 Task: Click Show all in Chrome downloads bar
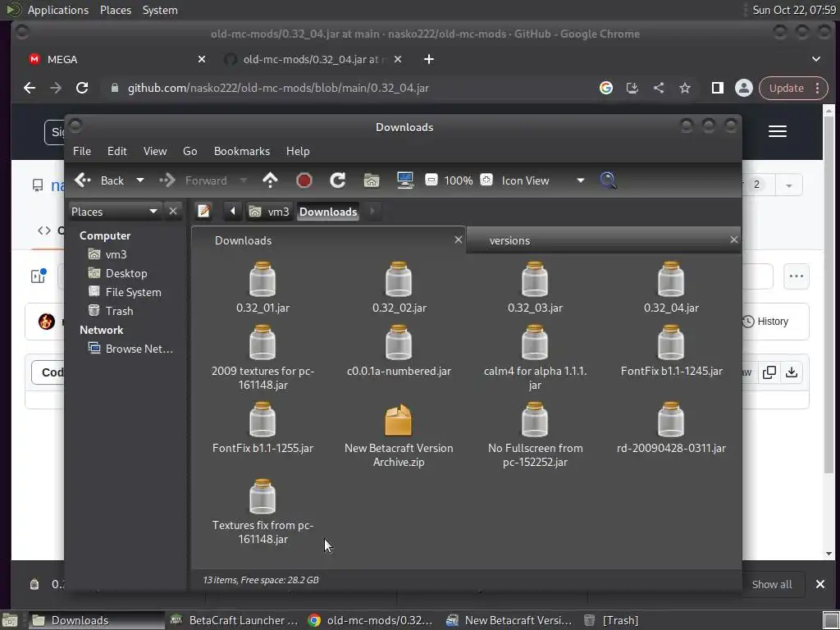pos(771,584)
